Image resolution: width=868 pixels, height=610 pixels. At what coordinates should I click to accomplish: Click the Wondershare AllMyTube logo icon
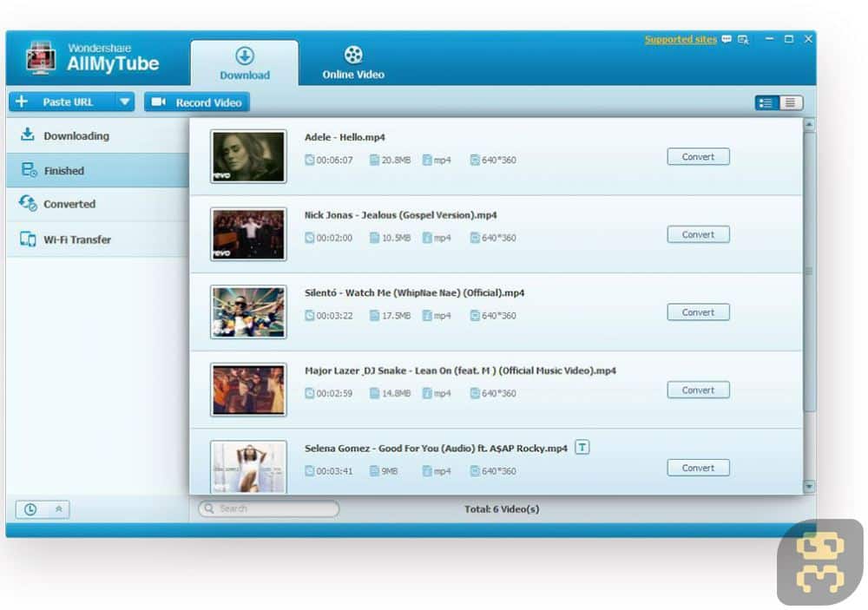(x=41, y=57)
